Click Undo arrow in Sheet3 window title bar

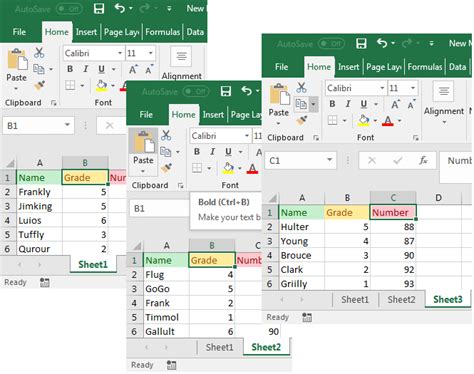click(382, 43)
